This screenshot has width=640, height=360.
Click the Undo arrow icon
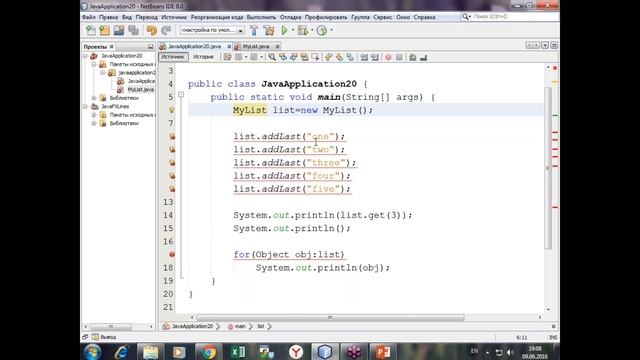[152, 30]
